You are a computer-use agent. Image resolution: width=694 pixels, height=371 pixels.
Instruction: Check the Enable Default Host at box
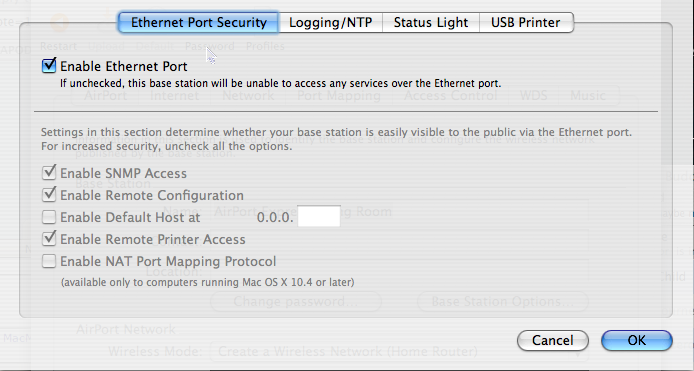tap(49, 217)
